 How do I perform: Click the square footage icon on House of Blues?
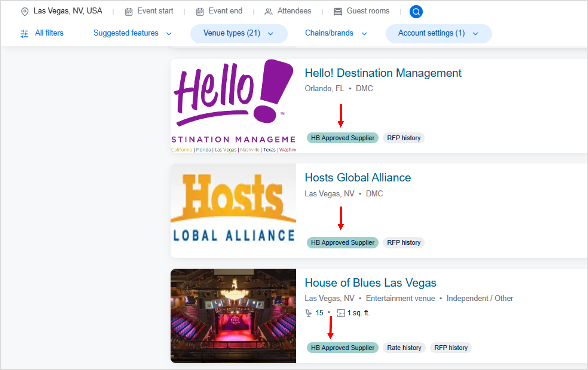[341, 313]
